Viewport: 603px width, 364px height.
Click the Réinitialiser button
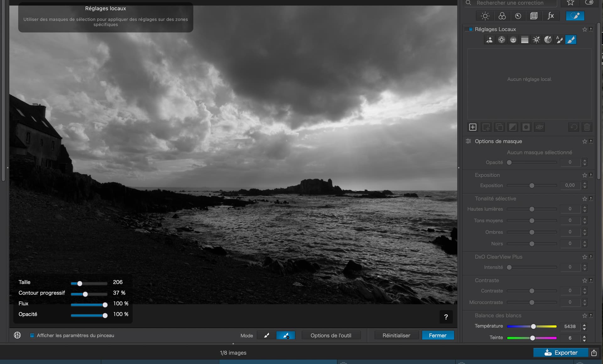point(396,335)
